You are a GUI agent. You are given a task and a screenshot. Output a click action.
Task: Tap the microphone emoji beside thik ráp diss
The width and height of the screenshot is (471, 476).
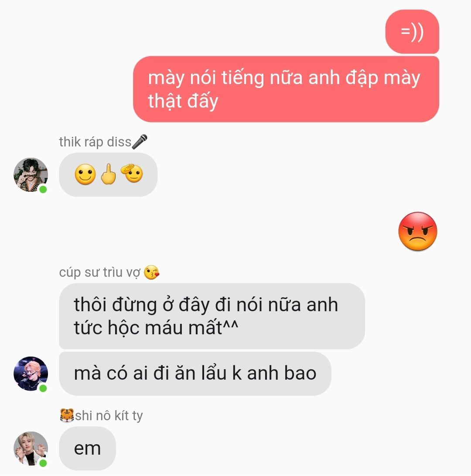(140, 142)
